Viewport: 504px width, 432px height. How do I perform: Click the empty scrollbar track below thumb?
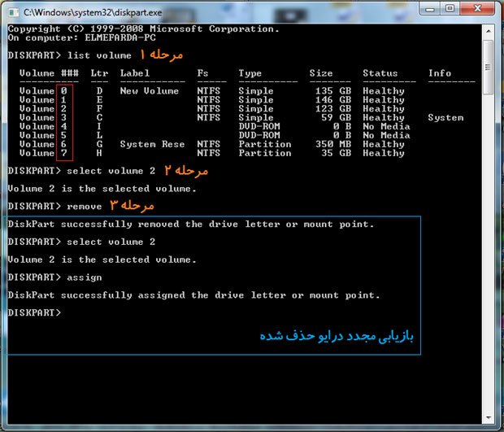tap(489, 252)
